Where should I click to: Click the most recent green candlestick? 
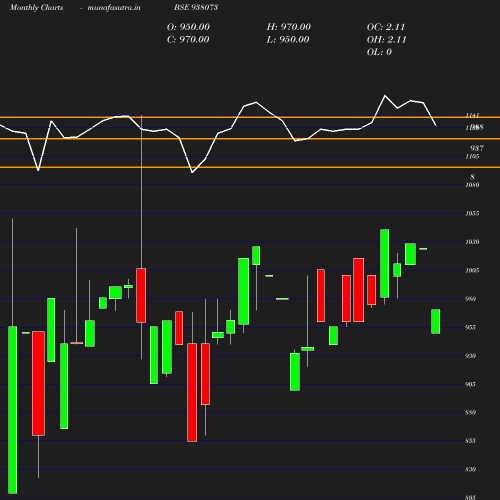436,321
